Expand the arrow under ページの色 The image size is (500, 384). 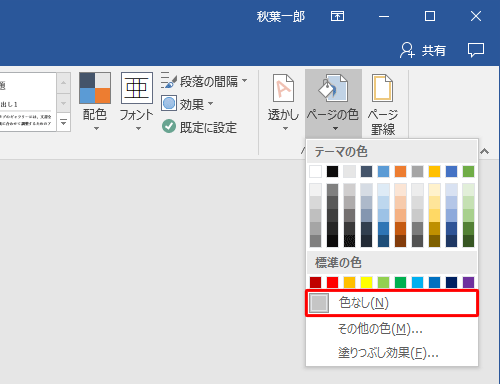(x=335, y=128)
